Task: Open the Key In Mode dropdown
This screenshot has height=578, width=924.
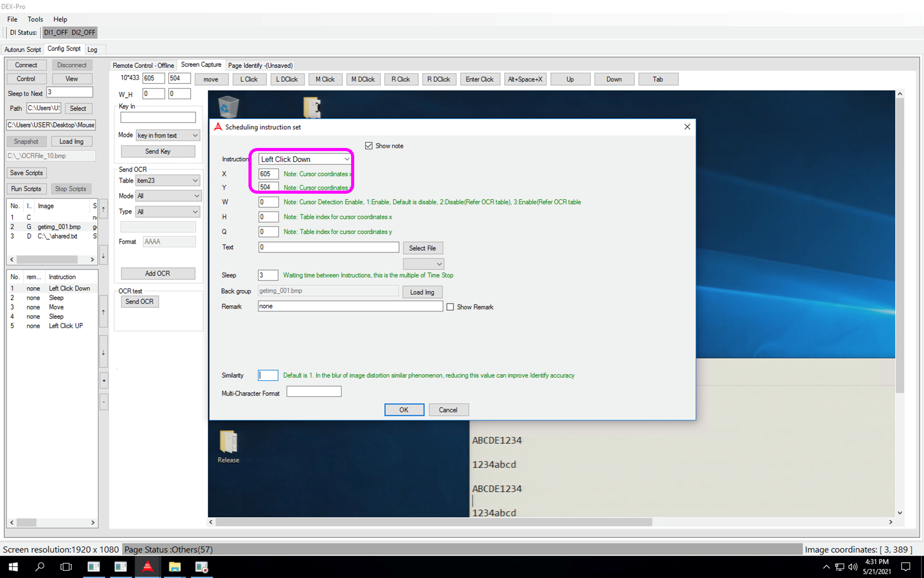Action: click(x=168, y=135)
